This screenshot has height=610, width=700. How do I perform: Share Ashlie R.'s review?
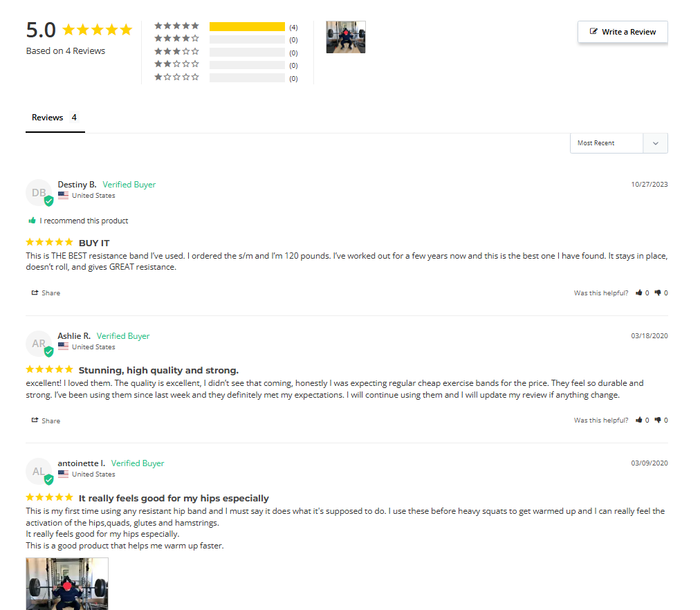[46, 420]
